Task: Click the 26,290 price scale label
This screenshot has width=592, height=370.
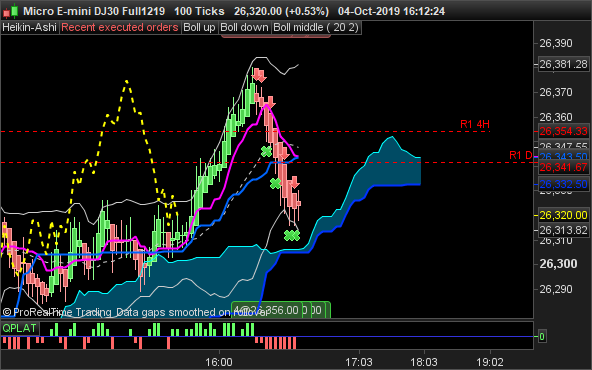Action: click(x=556, y=289)
